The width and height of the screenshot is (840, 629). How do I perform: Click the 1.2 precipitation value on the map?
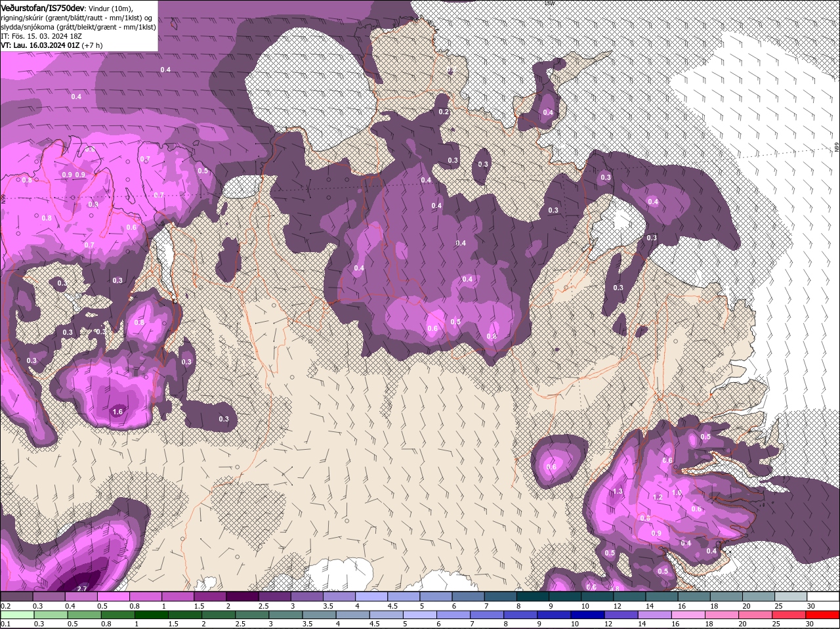tap(658, 498)
